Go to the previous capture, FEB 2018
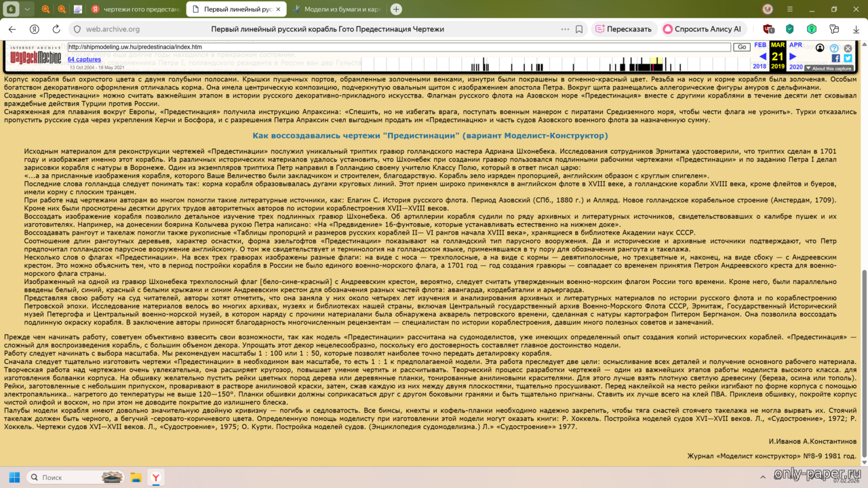The image size is (868, 488). pos(762,57)
